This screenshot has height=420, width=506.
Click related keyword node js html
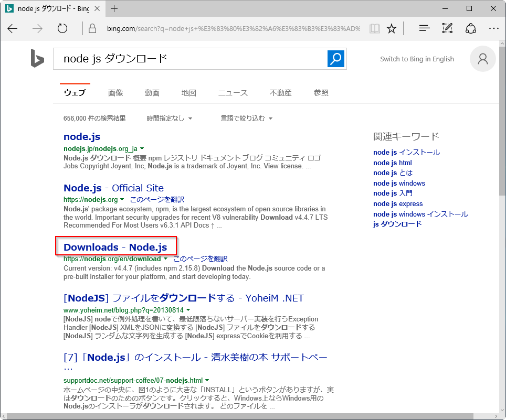393,163
